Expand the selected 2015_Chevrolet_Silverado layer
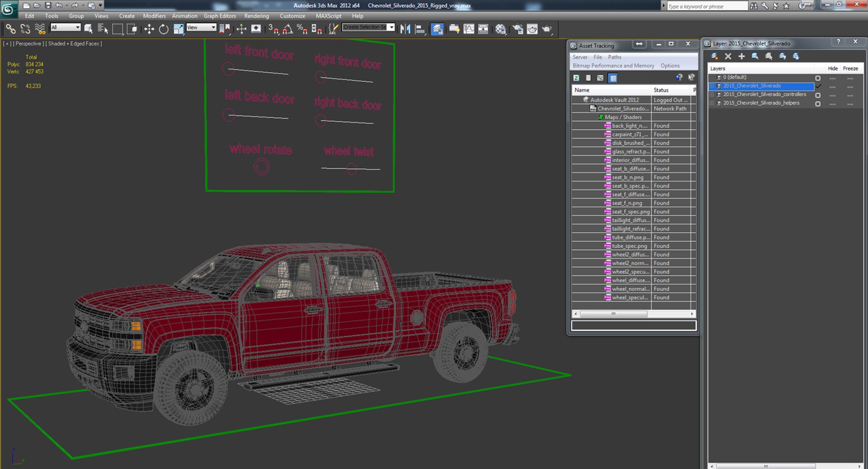 [x=712, y=86]
